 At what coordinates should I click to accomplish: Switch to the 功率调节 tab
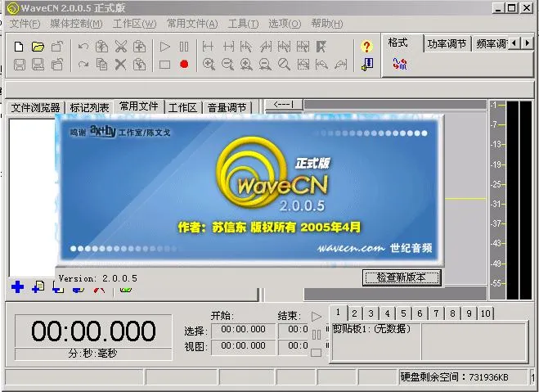tap(447, 44)
